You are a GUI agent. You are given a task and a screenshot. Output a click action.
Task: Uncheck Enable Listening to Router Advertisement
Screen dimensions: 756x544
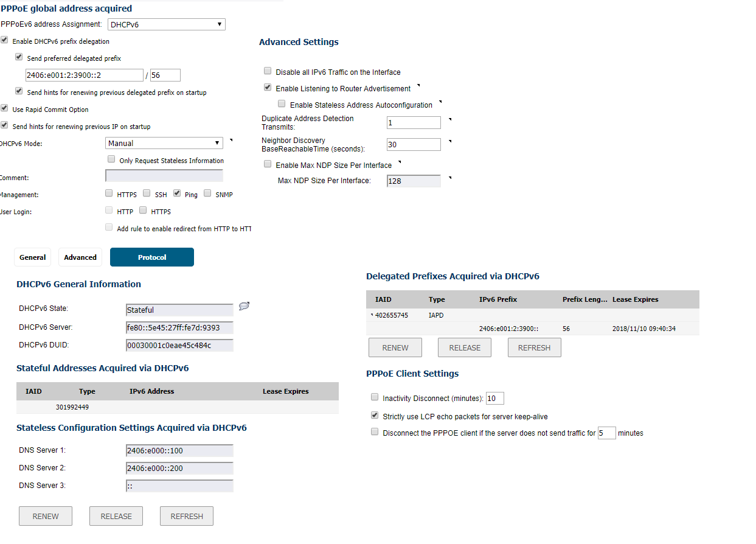tap(268, 88)
